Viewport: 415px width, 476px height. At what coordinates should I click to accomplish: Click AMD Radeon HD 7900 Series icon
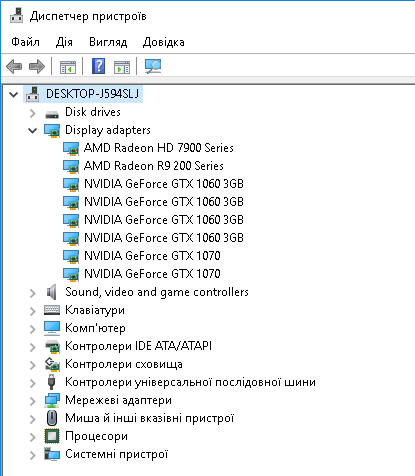(x=71, y=148)
